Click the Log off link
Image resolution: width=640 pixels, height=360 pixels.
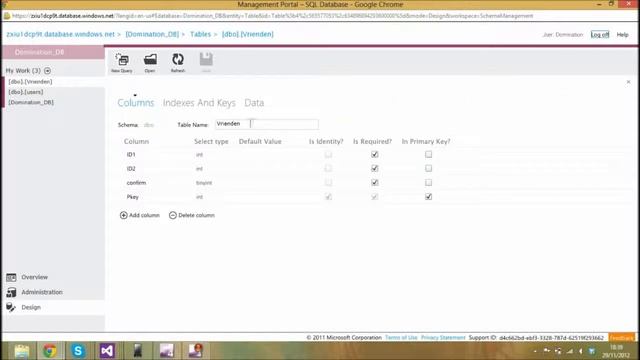600,35
